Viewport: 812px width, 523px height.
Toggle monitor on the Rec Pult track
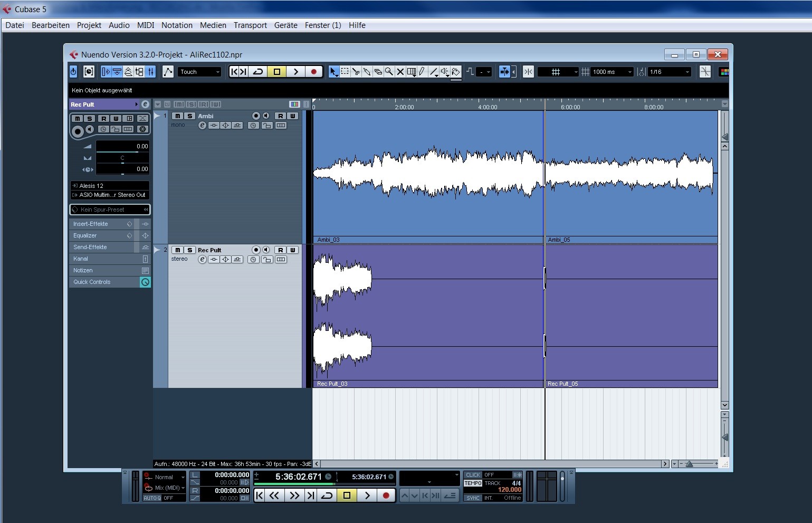266,250
